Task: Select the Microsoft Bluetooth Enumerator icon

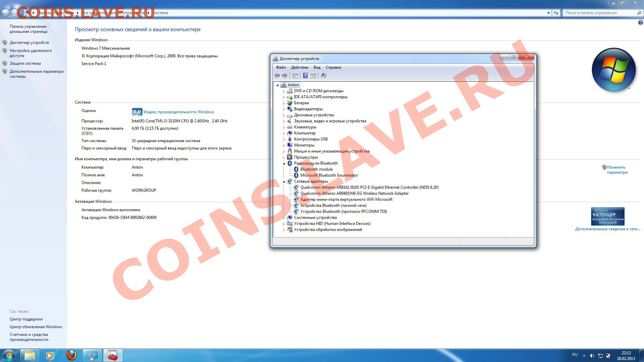Action: pyautogui.click(x=296, y=175)
